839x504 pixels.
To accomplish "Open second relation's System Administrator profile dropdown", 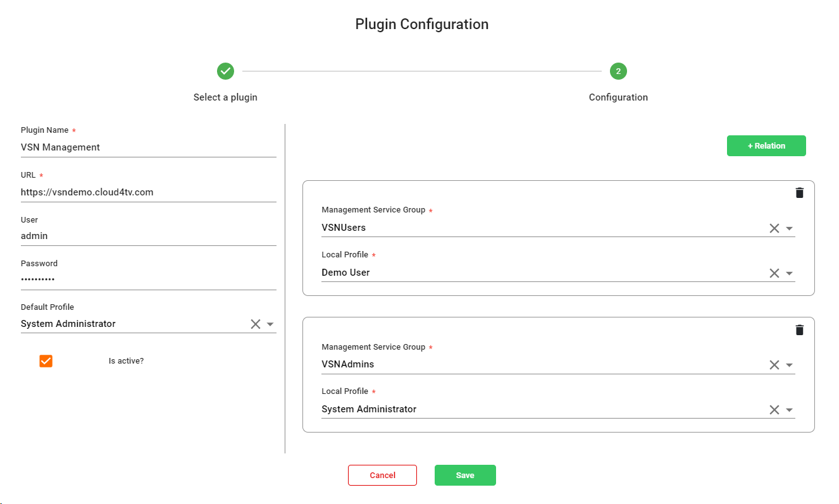I will (x=789, y=410).
